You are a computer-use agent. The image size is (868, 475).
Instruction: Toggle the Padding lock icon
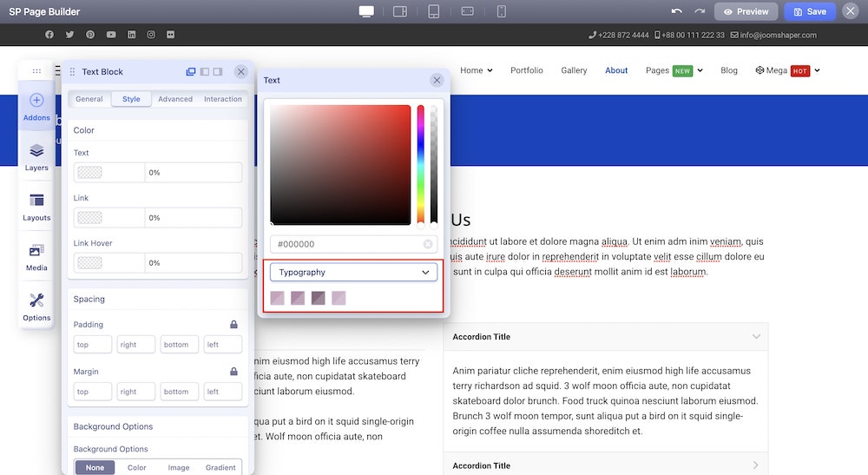tap(233, 325)
